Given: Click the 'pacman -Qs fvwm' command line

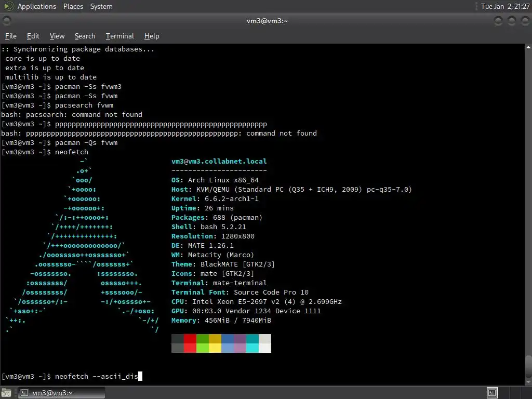Looking at the screenshot, I should [59, 142].
